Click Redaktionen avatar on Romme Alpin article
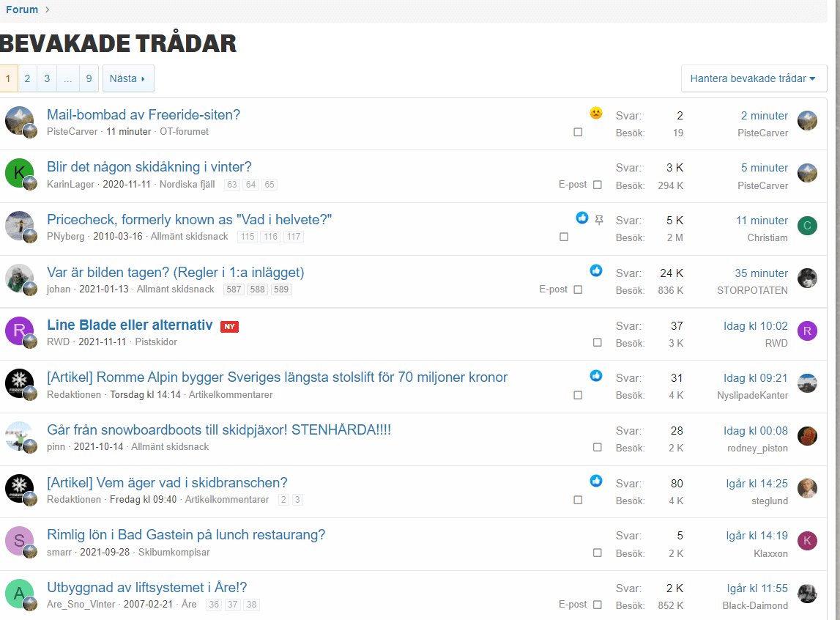This screenshot has height=620, width=840. coord(19,383)
